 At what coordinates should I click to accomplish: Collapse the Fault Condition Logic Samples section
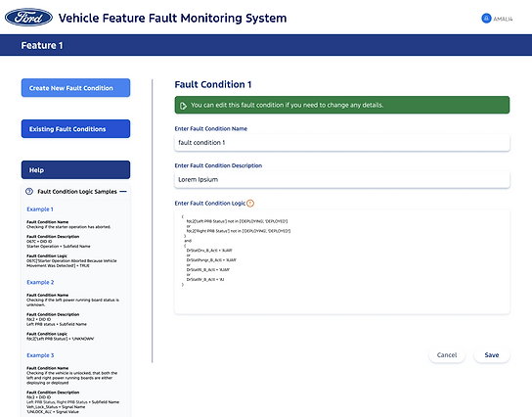(x=123, y=192)
